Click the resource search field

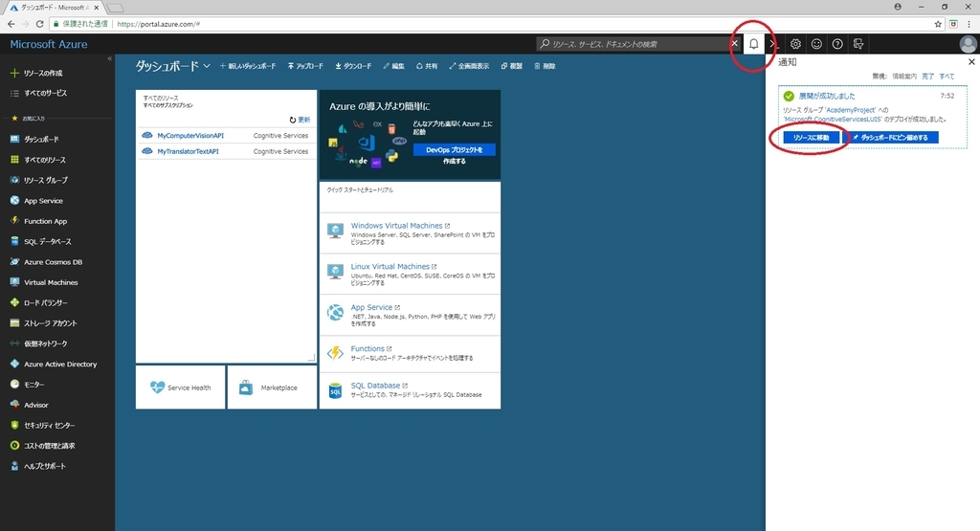[633, 44]
